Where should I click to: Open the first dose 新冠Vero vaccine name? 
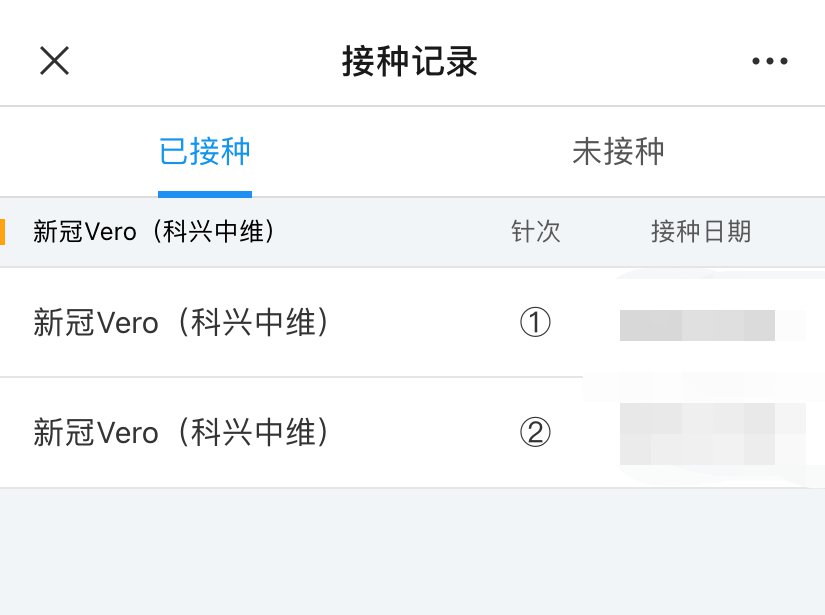click(182, 323)
